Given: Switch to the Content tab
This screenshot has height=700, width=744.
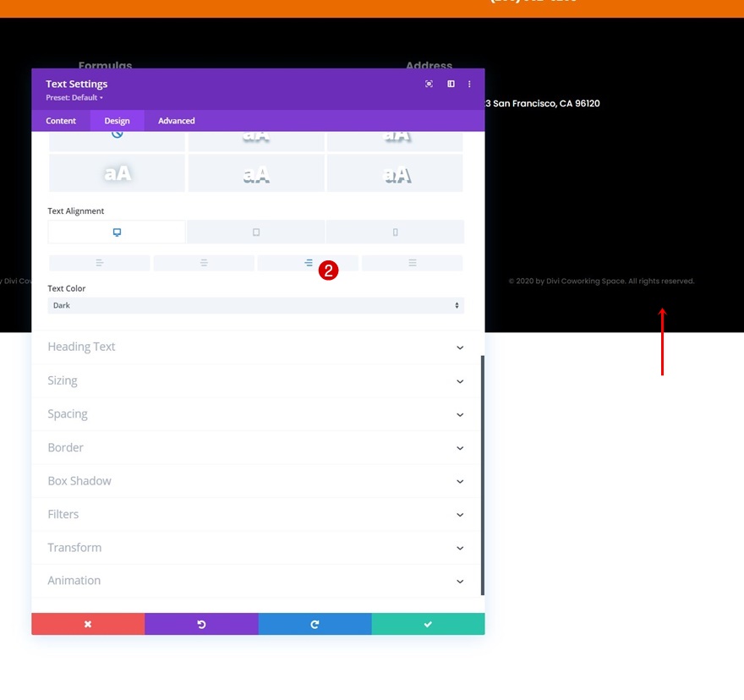Looking at the screenshot, I should coord(61,121).
